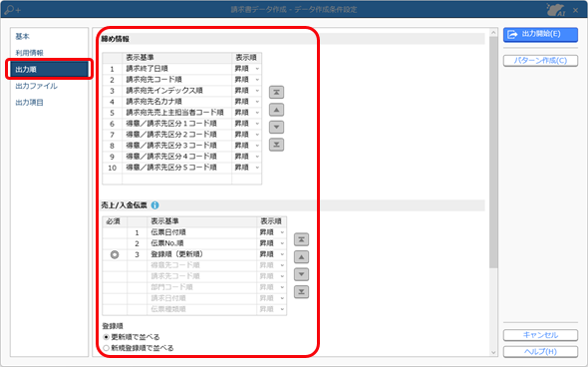Viewport: 588px width, 367px height.
Task: Click the info icon beside 売上/入金伝票
Action: pyautogui.click(x=154, y=205)
